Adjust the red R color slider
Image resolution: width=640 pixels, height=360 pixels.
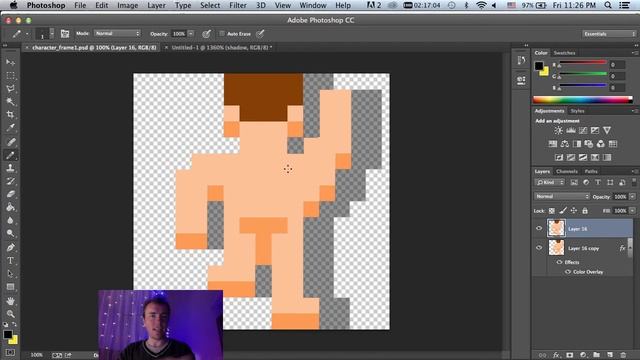[582, 63]
